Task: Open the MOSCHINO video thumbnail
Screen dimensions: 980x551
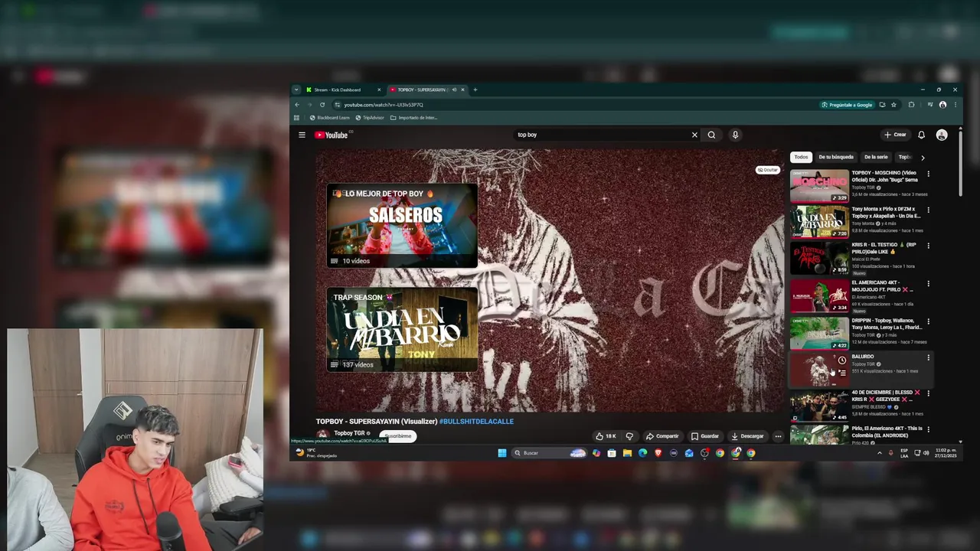Action: coord(819,186)
